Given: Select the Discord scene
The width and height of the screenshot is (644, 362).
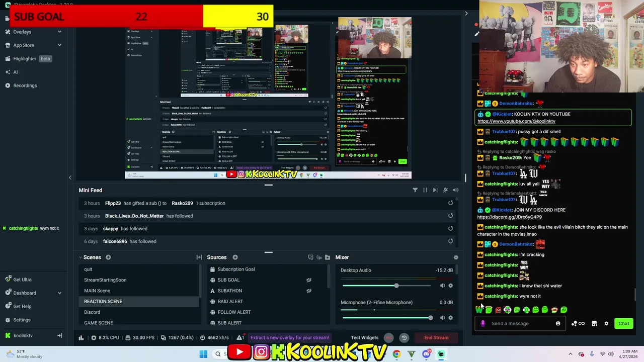Looking at the screenshot, I should [x=138, y=312].
